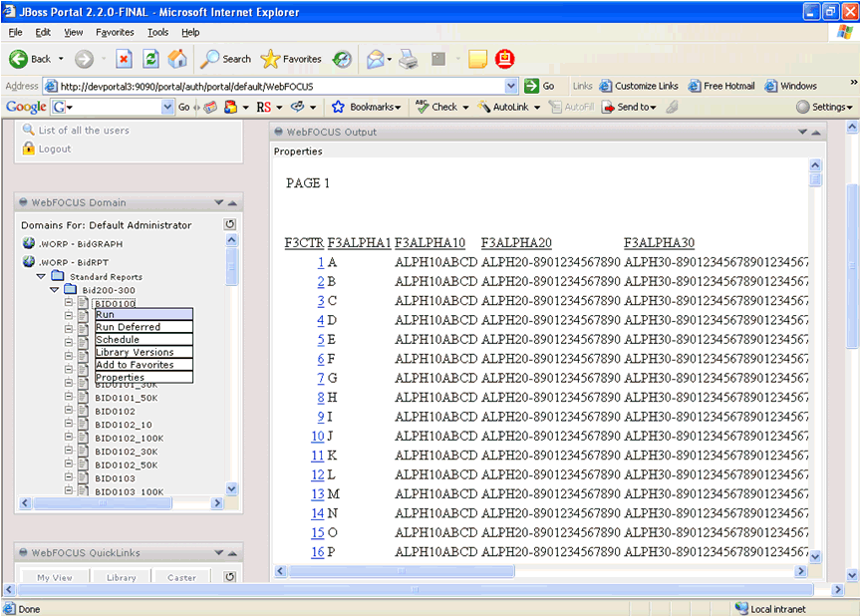Screen dimensions: 860x616
Task: Click the yellow note icon in toolbar
Action: 477,59
